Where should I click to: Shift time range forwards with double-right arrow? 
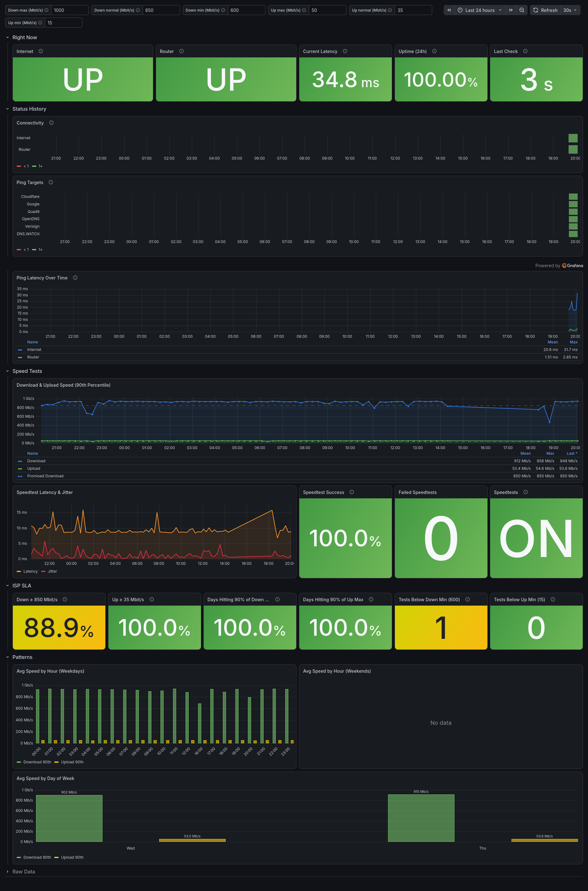click(511, 10)
